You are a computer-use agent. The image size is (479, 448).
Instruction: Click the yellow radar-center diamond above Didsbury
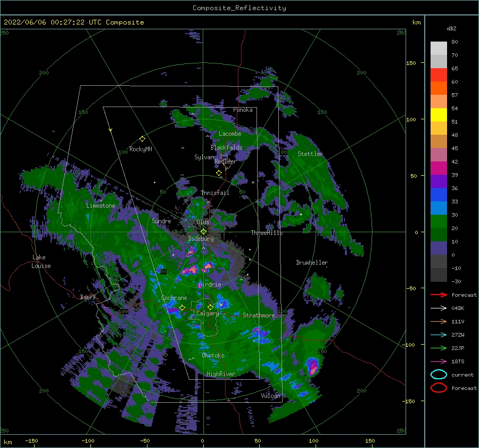pos(203,232)
